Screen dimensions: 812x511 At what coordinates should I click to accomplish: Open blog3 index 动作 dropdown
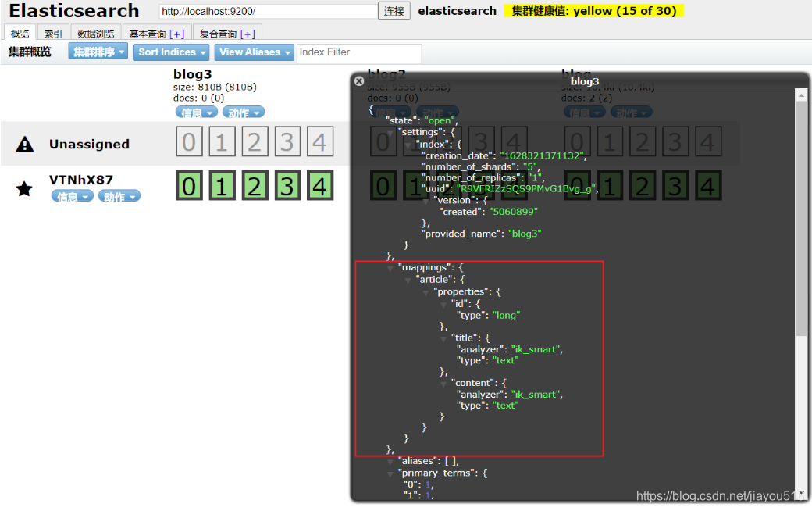pyautogui.click(x=244, y=113)
